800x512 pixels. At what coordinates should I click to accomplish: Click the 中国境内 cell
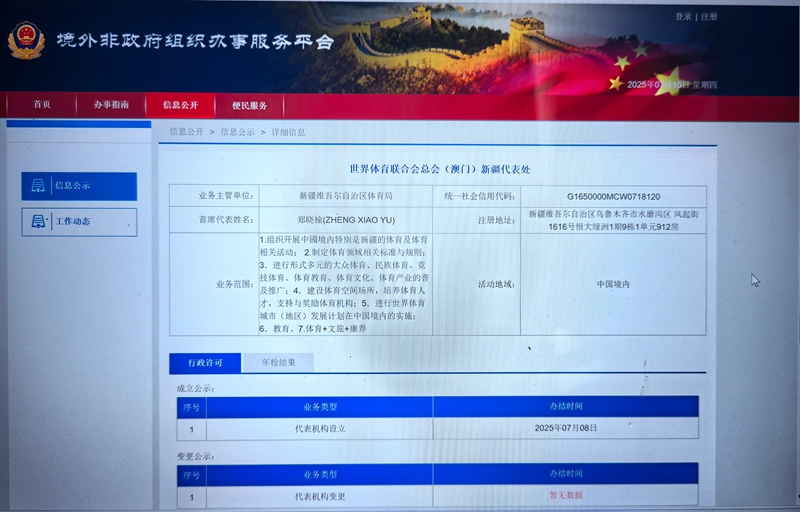point(613,284)
